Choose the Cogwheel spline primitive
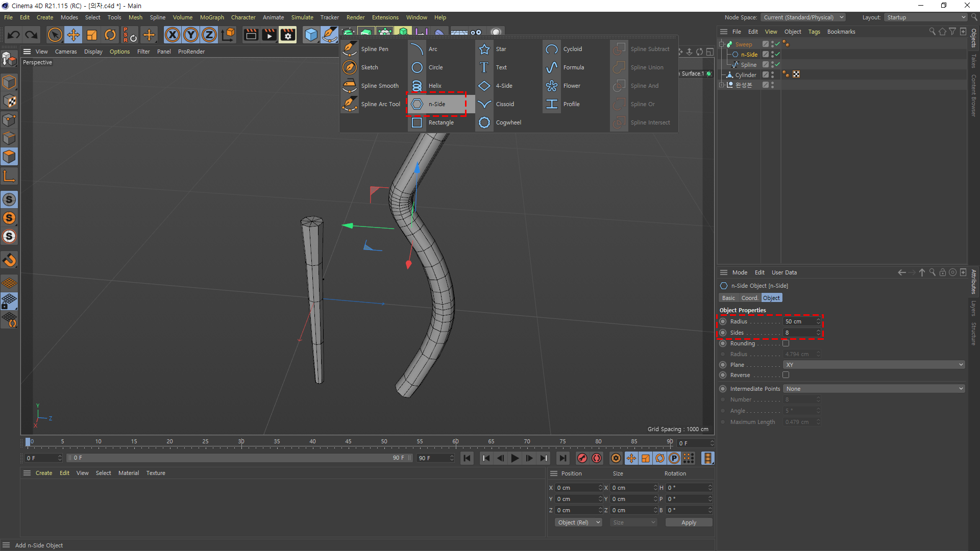Screen dimensions: 980x551 click(484, 122)
